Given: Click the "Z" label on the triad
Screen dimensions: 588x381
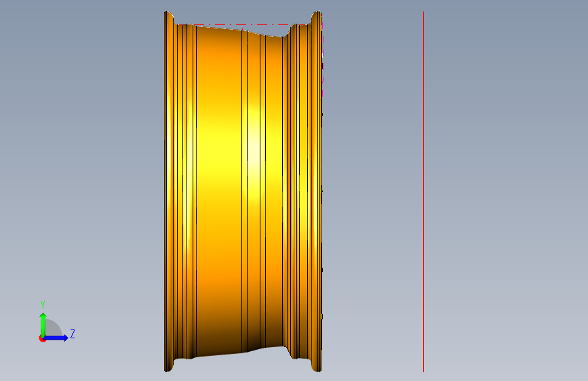Looking at the screenshot, I should point(73,334).
